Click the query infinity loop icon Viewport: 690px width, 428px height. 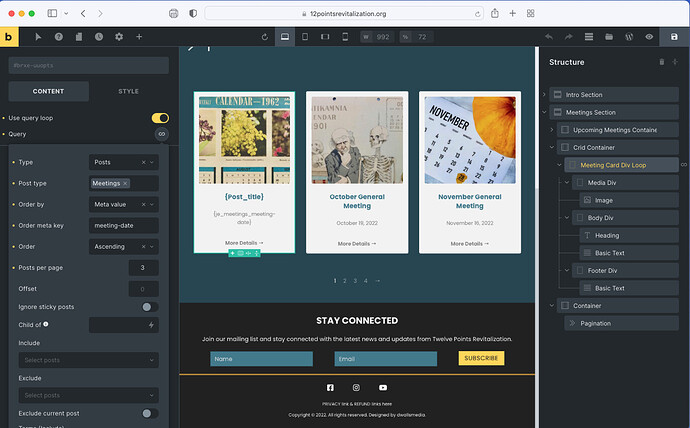click(x=162, y=134)
